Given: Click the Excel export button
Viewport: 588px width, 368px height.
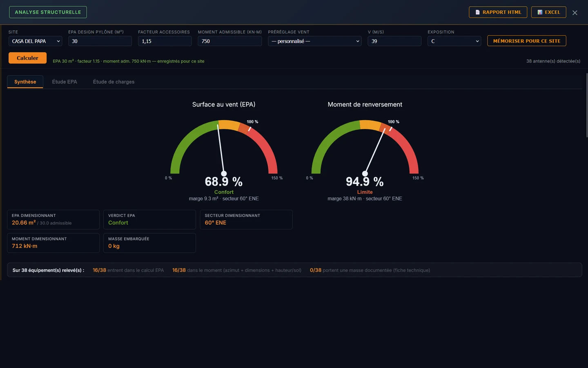Looking at the screenshot, I should [548, 12].
